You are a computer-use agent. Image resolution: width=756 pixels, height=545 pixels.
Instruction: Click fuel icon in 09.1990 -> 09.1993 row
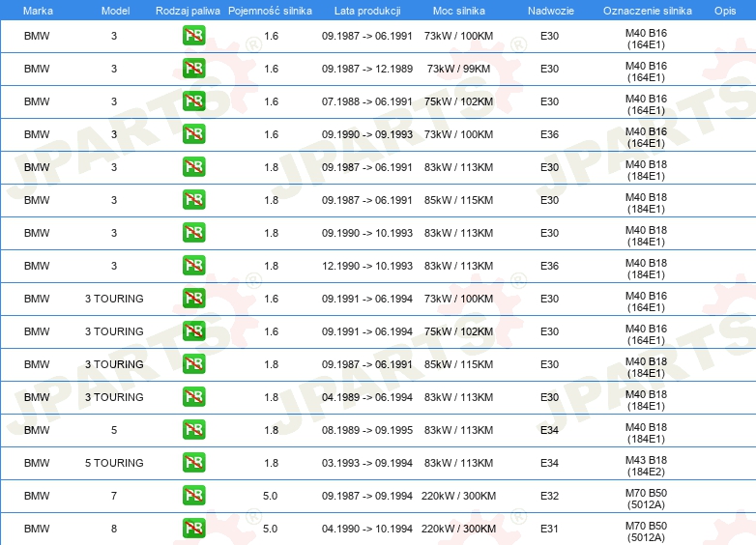point(193,134)
